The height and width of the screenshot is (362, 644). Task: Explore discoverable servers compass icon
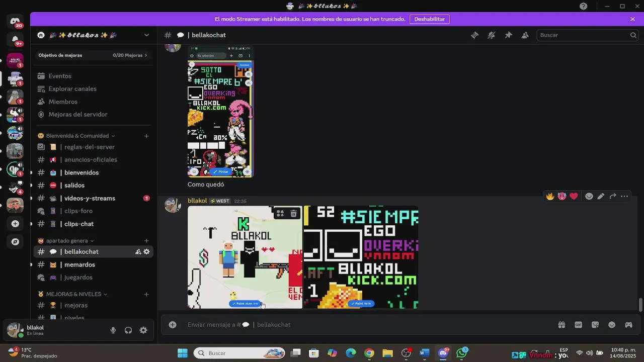tap(15, 242)
